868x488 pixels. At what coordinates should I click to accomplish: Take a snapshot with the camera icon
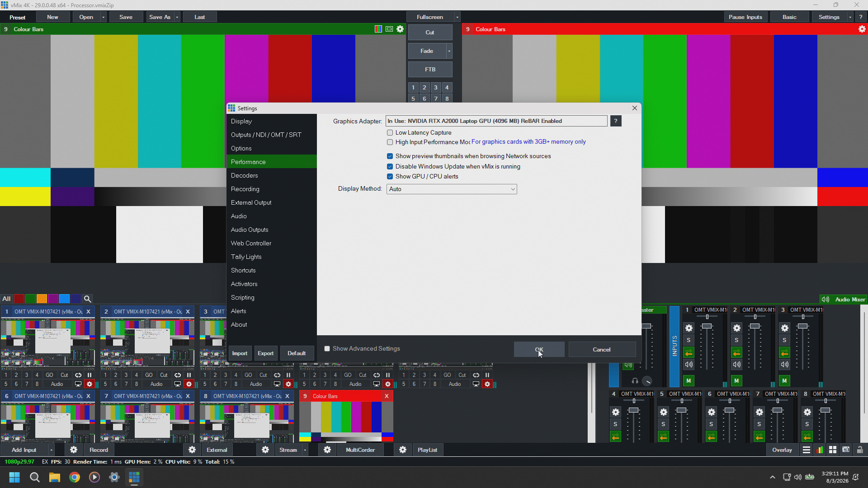click(846, 450)
